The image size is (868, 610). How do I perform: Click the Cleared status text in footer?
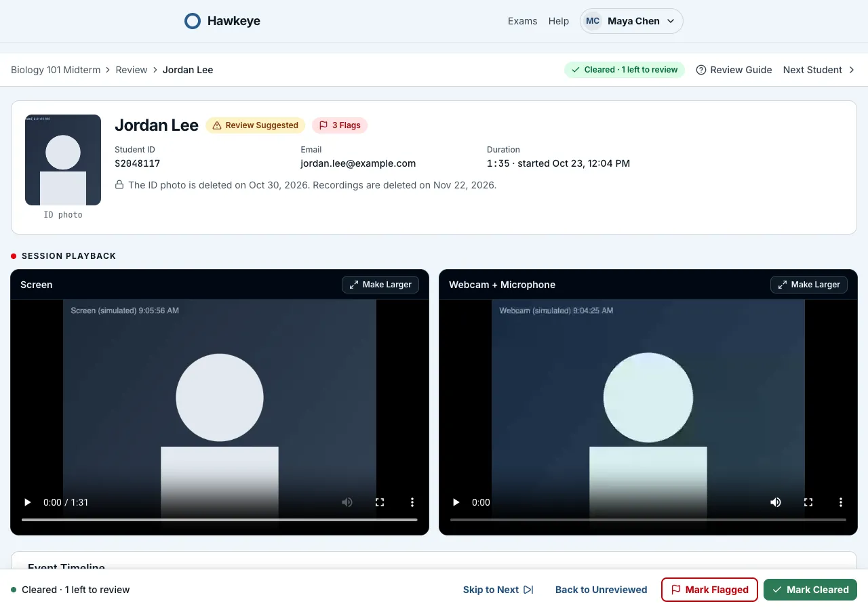coord(75,590)
